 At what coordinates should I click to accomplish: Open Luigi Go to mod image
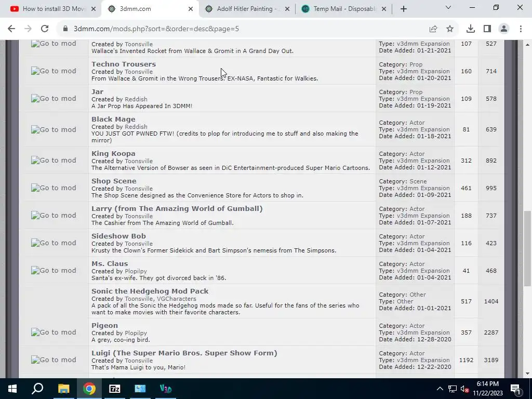(x=54, y=360)
